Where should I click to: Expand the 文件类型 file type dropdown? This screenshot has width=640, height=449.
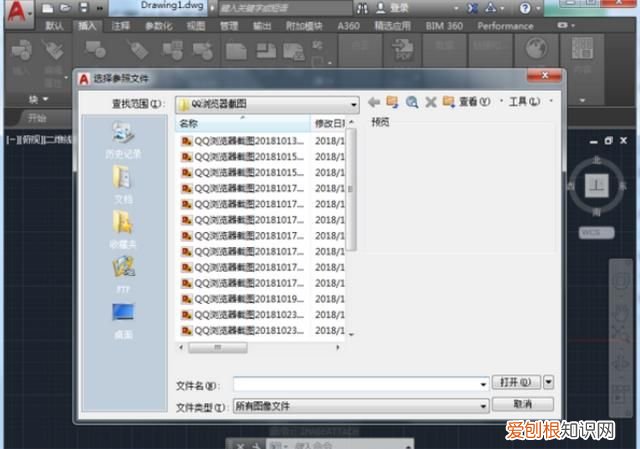click(483, 406)
